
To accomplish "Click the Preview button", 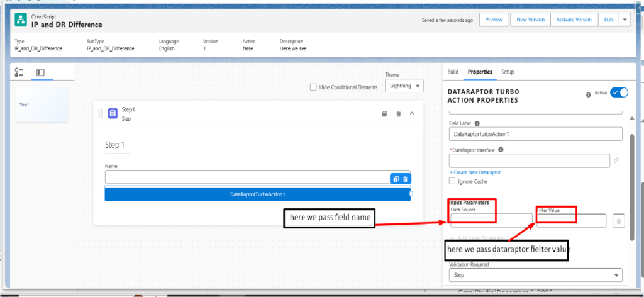I will (x=494, y=20).
